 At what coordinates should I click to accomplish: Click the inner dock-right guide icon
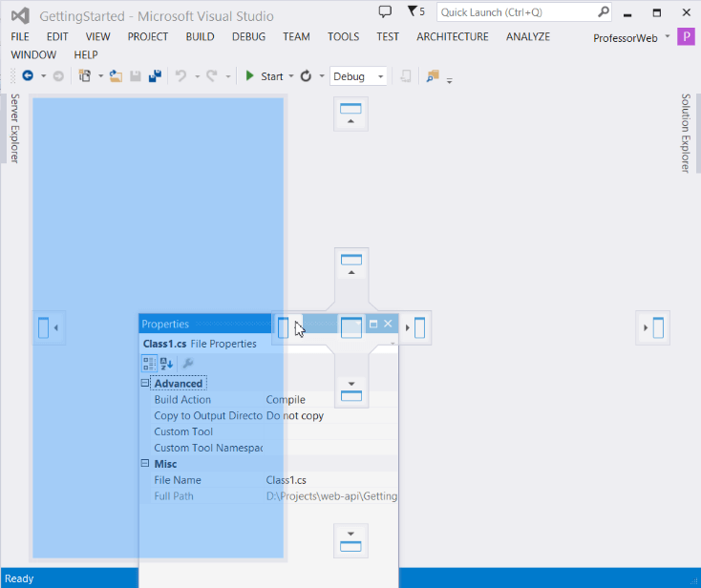(414, 328)
